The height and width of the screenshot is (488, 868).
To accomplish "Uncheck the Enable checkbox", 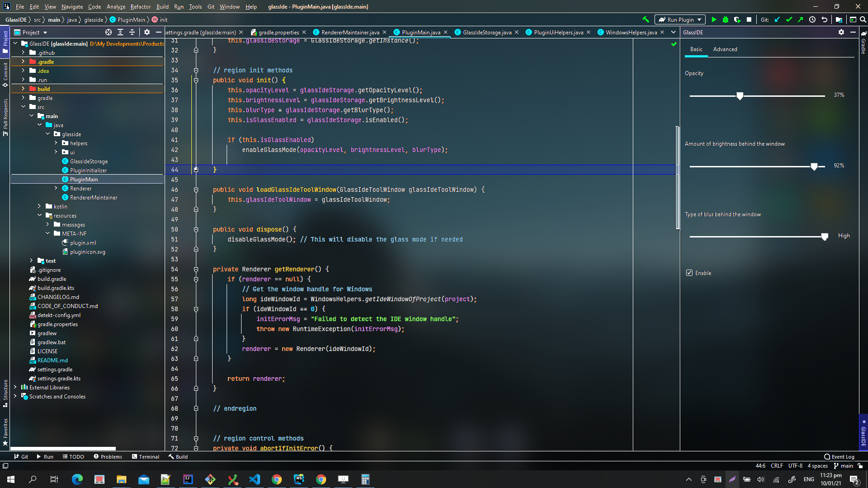I will point(689,273).
